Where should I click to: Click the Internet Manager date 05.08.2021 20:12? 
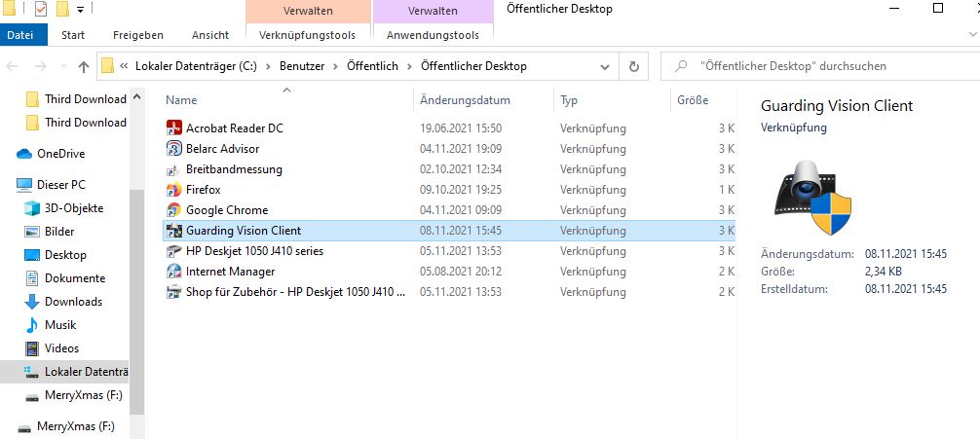[x=460, y=272]
